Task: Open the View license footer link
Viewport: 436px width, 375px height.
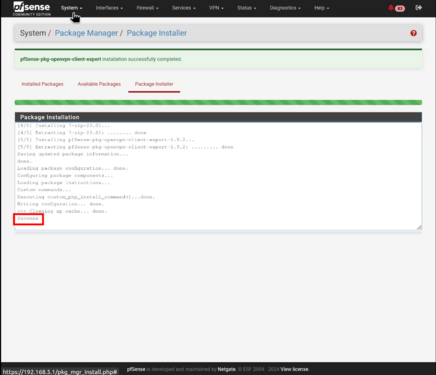Action: (x=295, y=369)
